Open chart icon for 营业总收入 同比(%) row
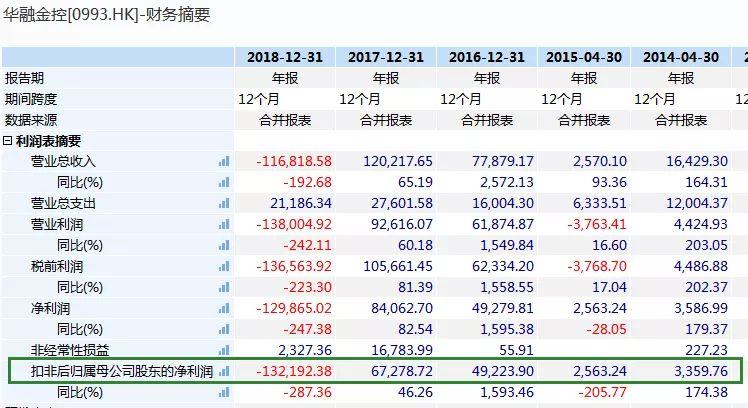The height and width of the screenshot is (408, 748). click(224, 182)
